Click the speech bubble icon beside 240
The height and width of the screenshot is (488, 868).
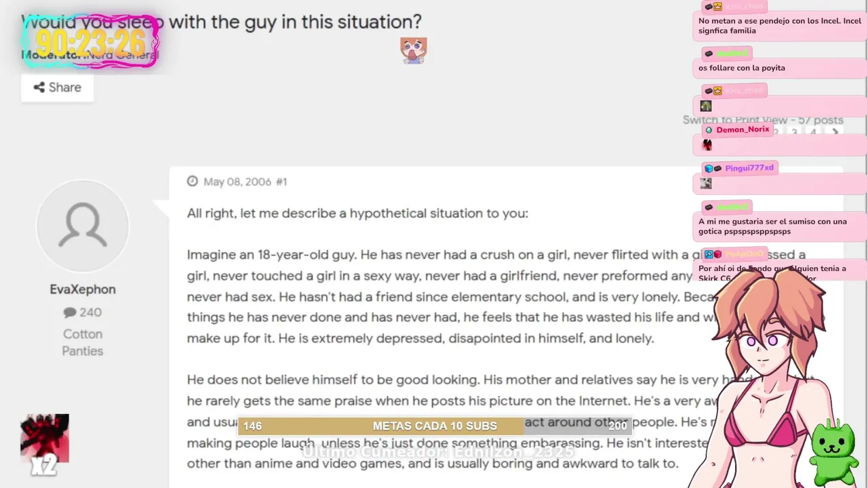pos(70,312)
